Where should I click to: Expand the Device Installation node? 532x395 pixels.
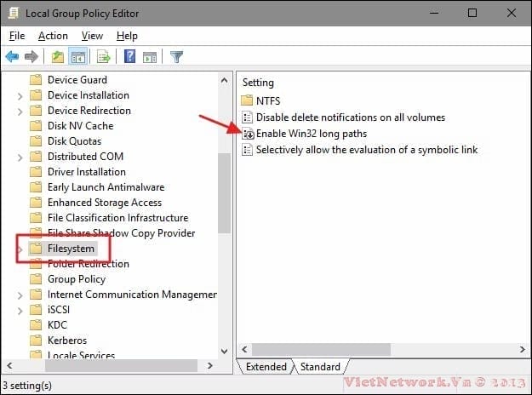(20, 96)
